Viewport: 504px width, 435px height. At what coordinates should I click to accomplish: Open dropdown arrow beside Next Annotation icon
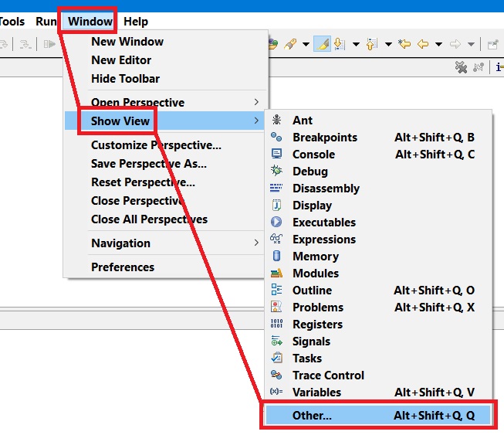tap(356, 44)
